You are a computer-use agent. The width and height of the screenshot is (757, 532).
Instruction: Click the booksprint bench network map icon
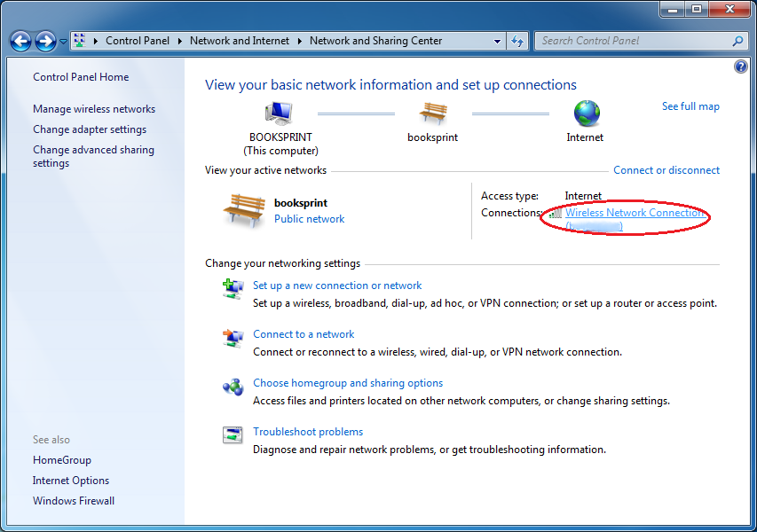coord(432,113)
